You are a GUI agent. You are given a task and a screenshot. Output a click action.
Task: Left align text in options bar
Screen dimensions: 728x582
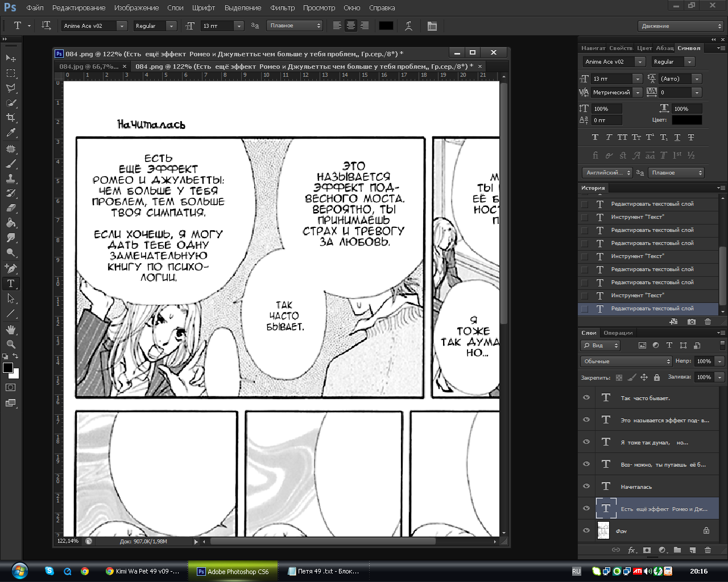[337, 26]
